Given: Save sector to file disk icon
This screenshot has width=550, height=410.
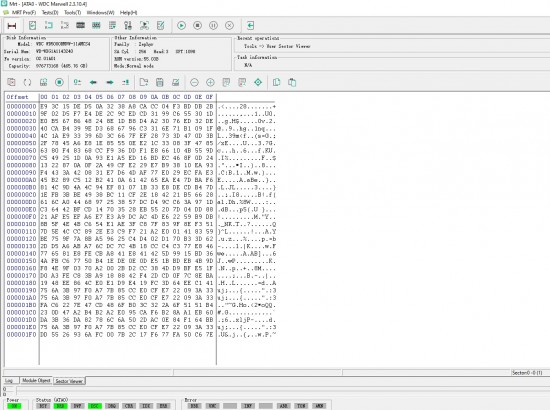Looking at the screenshot, I should 160,82.
